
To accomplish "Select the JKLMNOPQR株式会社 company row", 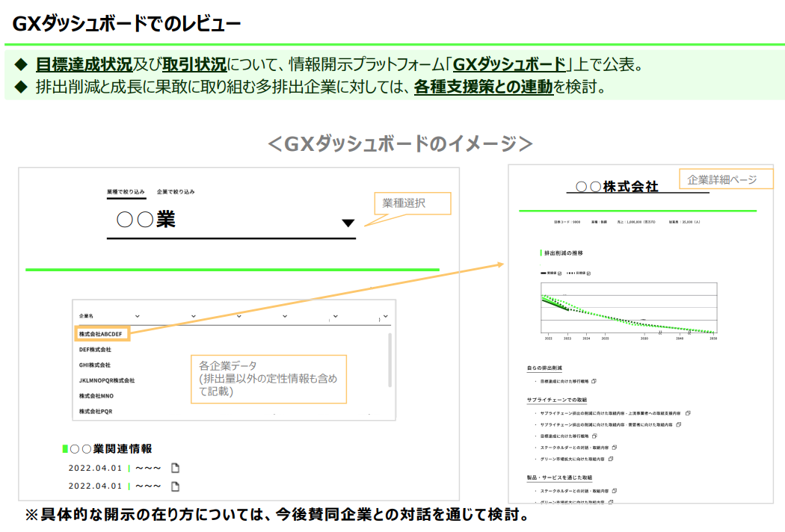I will click(x=107, y=381).
